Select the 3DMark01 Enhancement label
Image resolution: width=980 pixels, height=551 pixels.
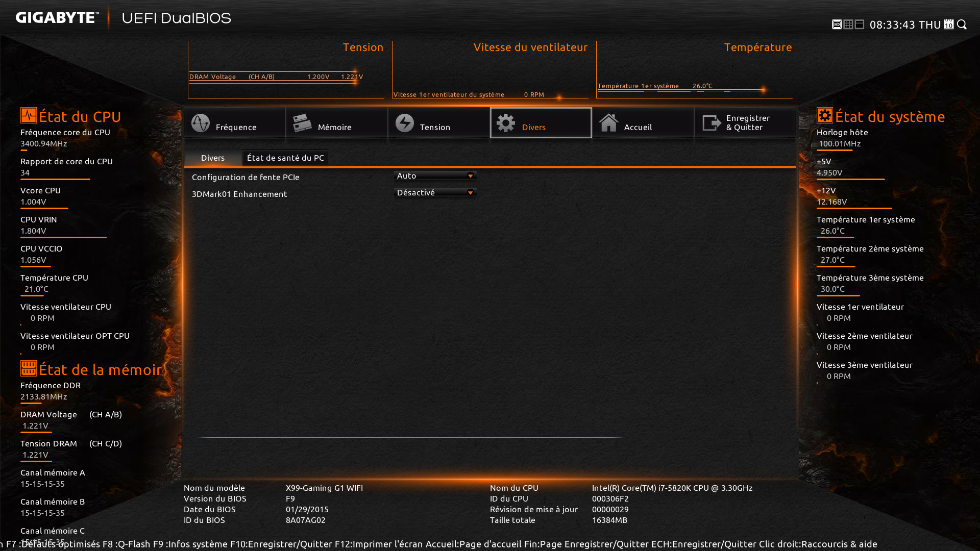click(x=239, y=194)
